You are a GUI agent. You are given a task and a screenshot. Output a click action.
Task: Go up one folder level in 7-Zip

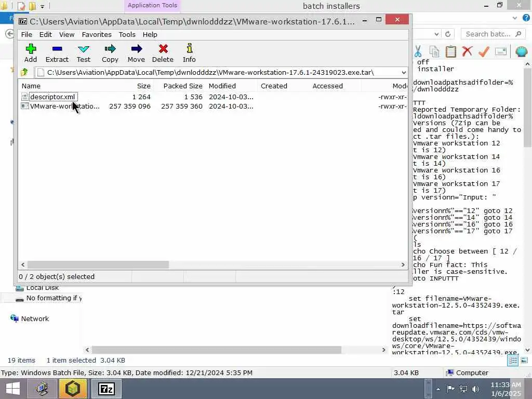click(x=24, y=72)
